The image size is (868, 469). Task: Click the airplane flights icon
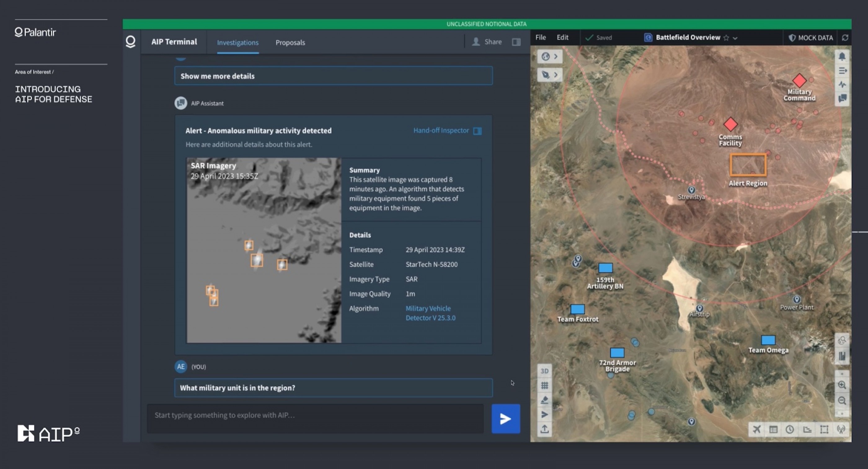tap(757, 429)
